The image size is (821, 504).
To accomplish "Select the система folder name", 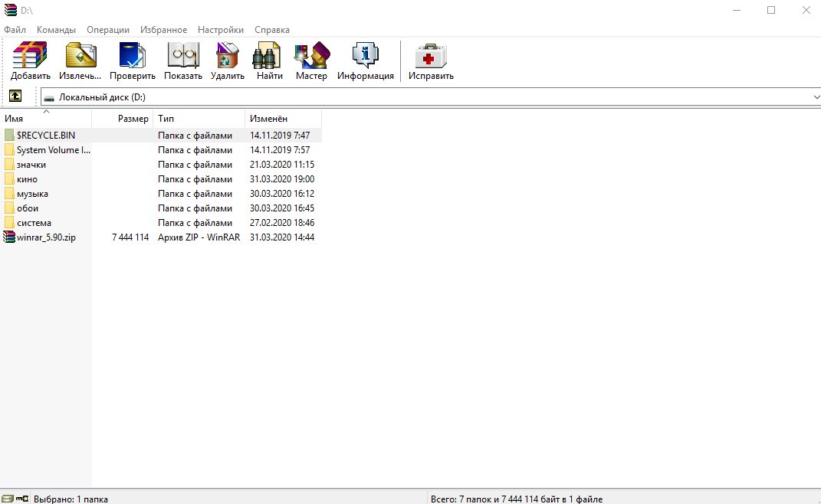I will (34, 223).
